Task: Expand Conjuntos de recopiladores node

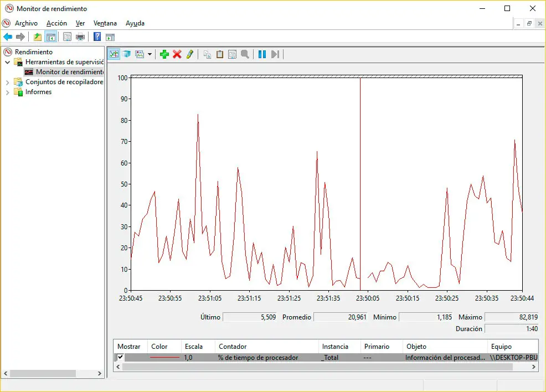Action: (8, 82)
